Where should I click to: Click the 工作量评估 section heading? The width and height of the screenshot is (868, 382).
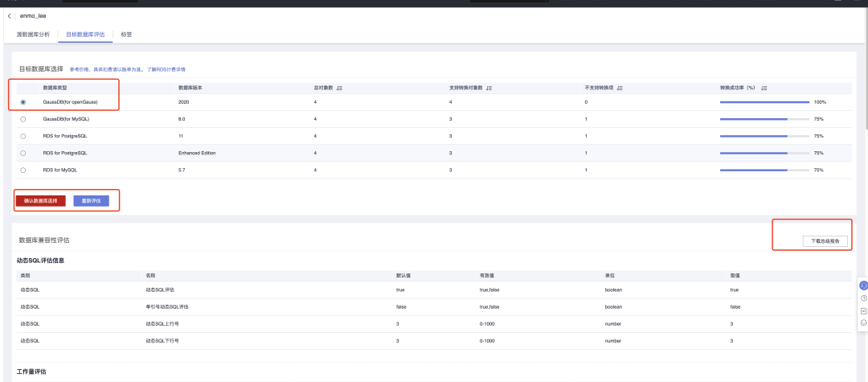click(31, 372)
